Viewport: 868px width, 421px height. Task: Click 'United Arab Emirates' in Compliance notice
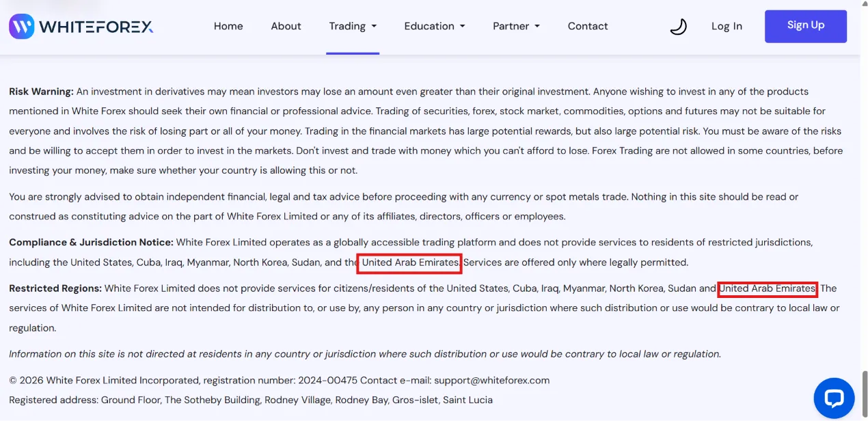click(410, 262)
